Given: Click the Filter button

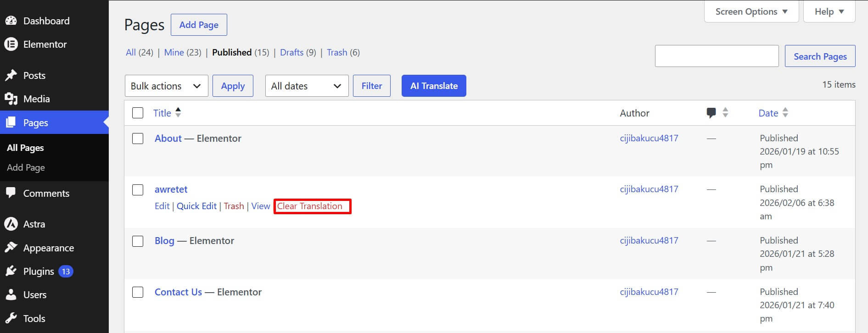Looking at the screenshot, I should [x=372, y=86].
